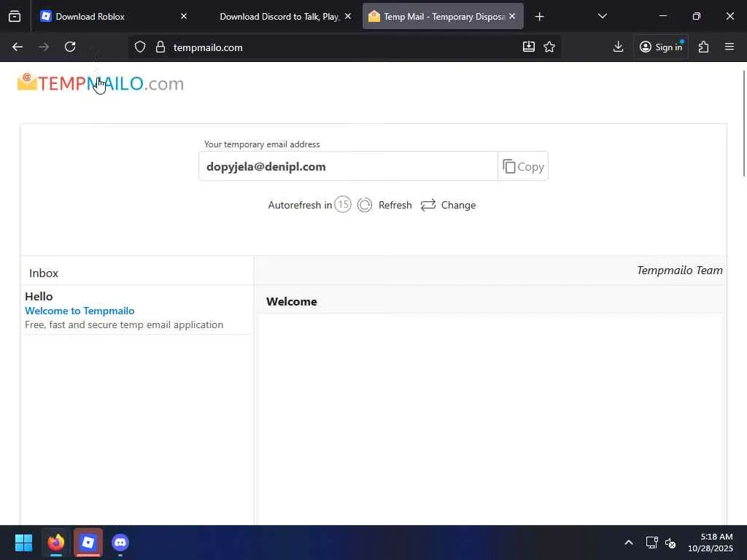Open Firefox from the taskbar
Image resolution: width=747 pixels, height=560 pixels.
[x=55, y=542]
